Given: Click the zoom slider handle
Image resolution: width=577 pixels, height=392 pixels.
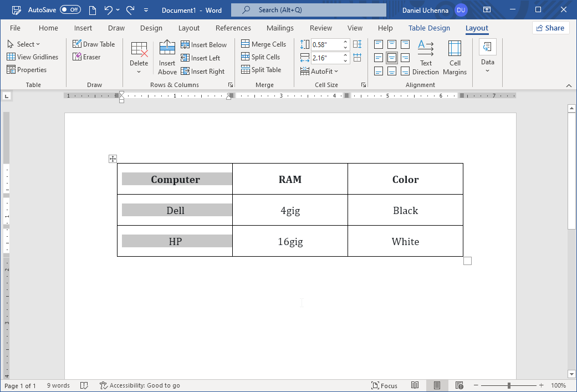Looking at the screenshot, I should click(509, 385).
